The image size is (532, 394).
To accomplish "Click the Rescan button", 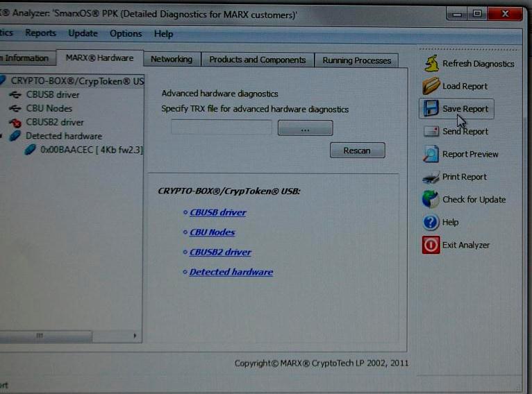I will point(357,151).
